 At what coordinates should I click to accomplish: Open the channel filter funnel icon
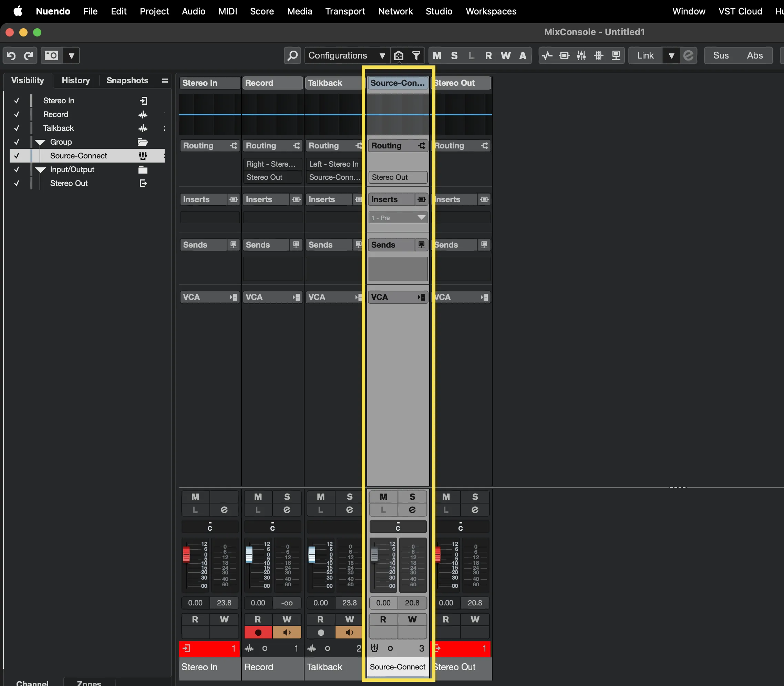416,56
